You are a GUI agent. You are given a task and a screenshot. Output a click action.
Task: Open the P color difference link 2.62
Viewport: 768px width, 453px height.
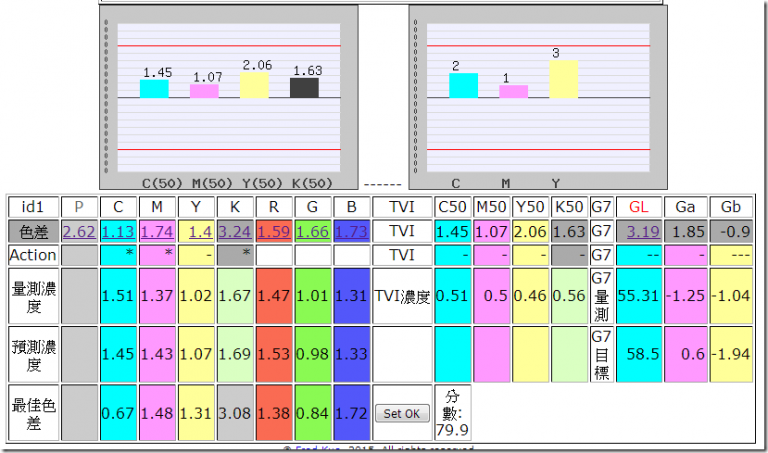click(79, 231)
